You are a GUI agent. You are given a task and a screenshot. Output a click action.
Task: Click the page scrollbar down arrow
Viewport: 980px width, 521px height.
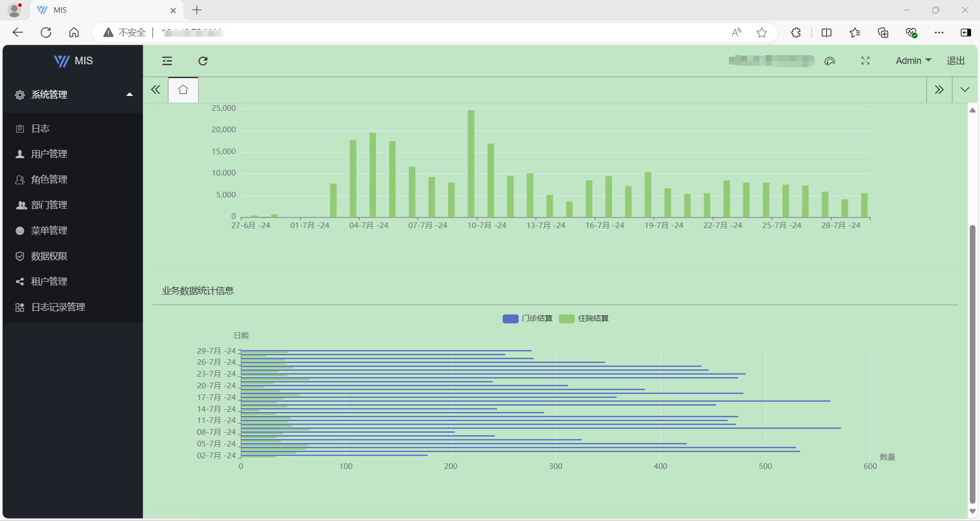pyautogui.click(x=972, y=511)
